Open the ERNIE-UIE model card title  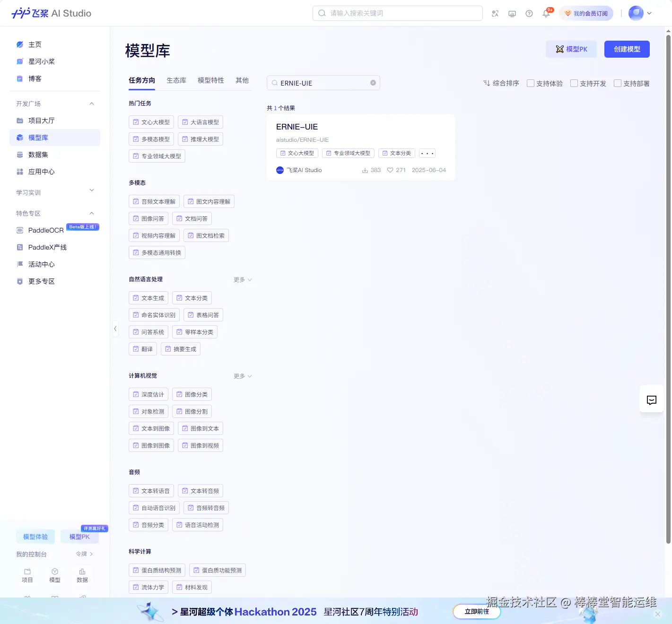pos(297,127)
